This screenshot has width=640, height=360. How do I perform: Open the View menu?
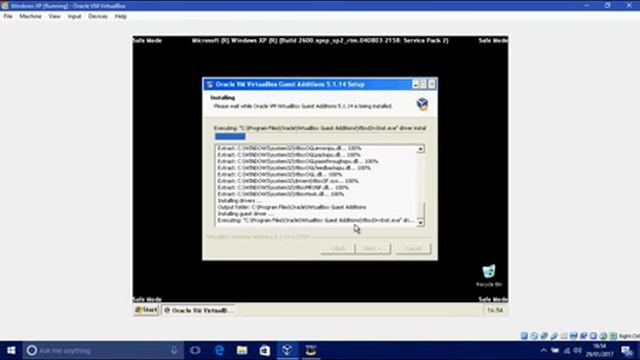(54, 16)
